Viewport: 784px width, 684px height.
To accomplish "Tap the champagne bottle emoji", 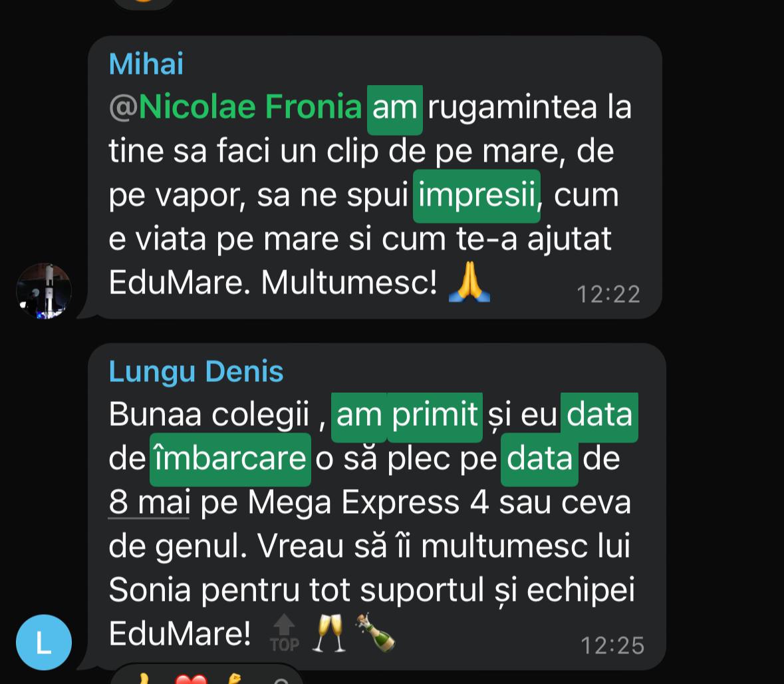I will point(375,632).
